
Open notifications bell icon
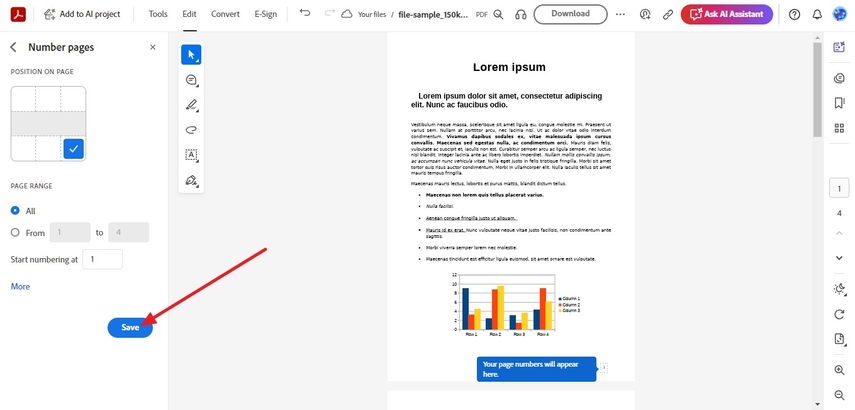(817, 15)
